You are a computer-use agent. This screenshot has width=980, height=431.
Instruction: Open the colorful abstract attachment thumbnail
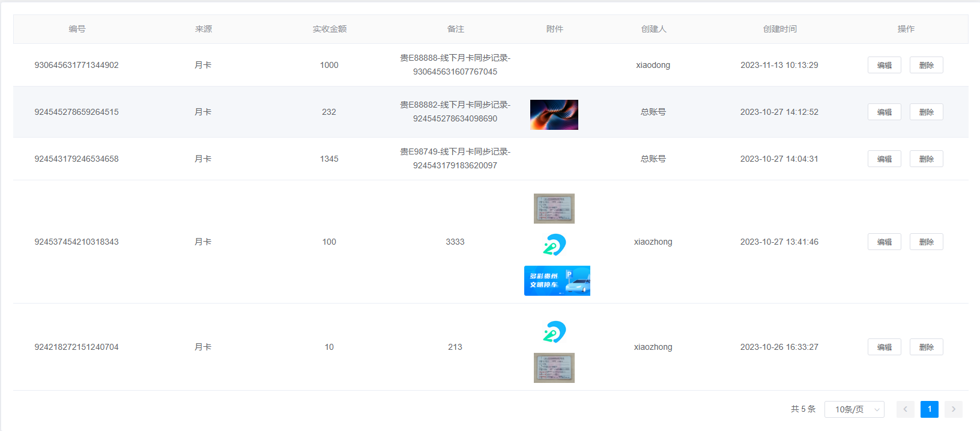click(554, 115)
